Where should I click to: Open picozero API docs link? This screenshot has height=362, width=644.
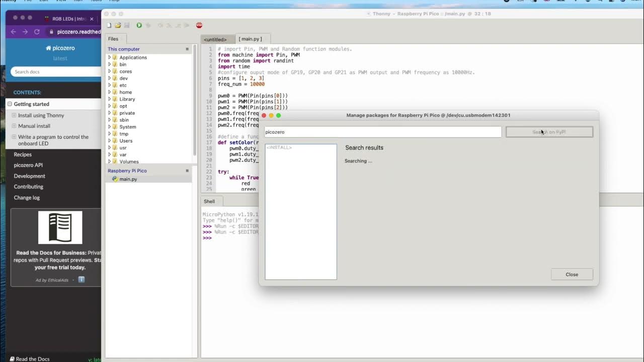coord(28,165)
